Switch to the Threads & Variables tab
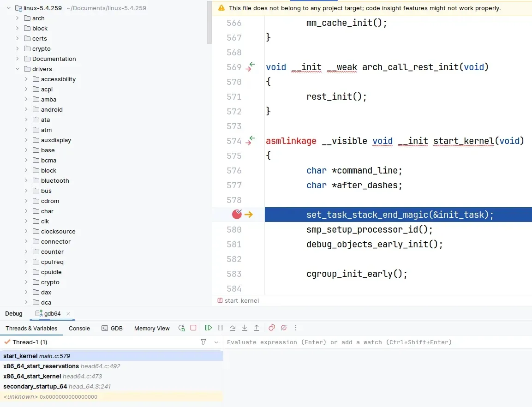Viewport: 532px width, 407px height. [31, 329]
